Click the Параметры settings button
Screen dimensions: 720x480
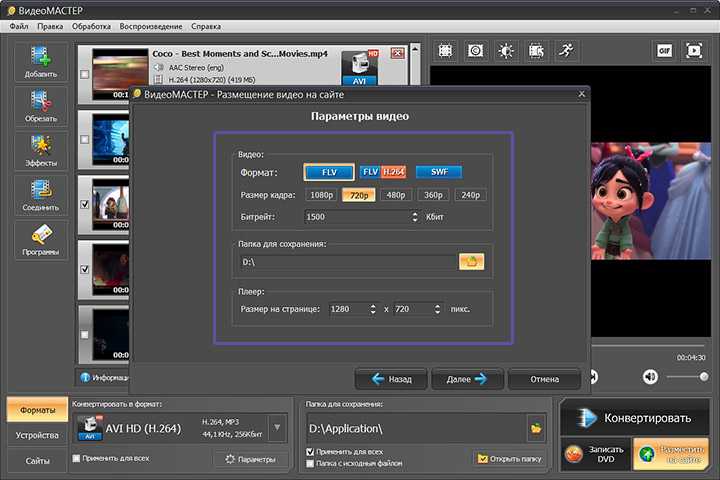(x=251, y=459)
